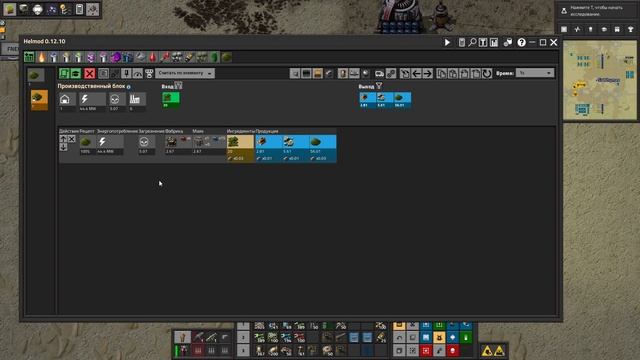The image size is (640, 360).
Task: Open the first green model tab icon
Action: (29, 57)
